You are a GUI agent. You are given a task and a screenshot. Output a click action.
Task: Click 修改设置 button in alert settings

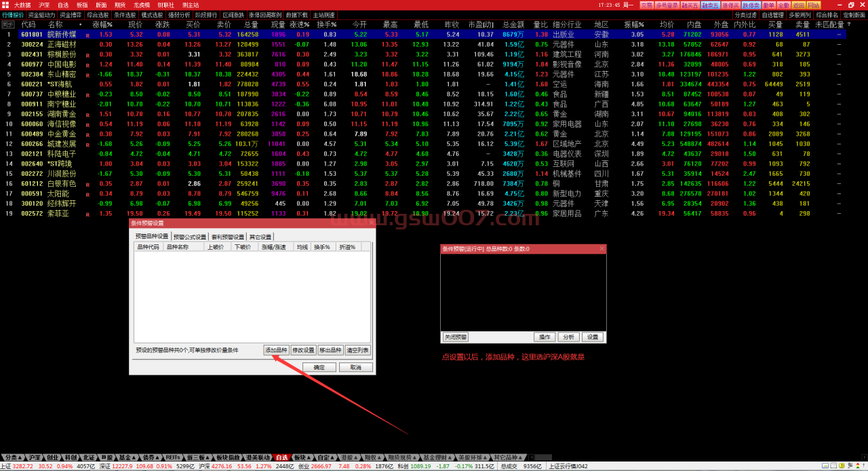[x=303, y=350]
